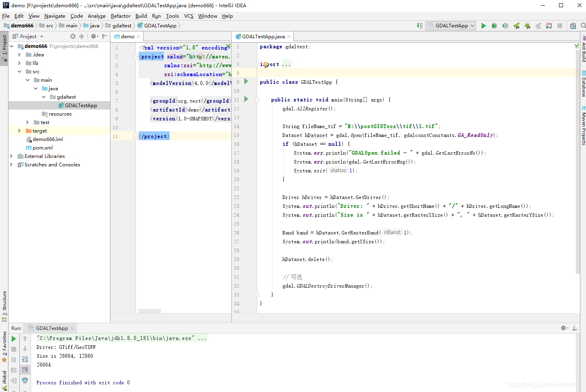The image size is (586, 392).
Task: Open the Refactor menu
Action: click(x=121, y=16)
